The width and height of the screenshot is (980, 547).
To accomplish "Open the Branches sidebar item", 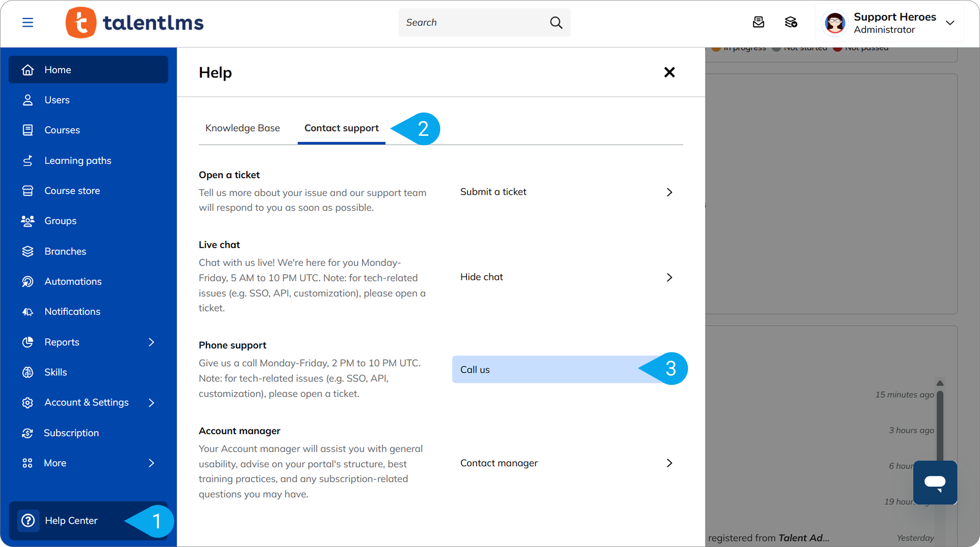I will pos(65,251).
